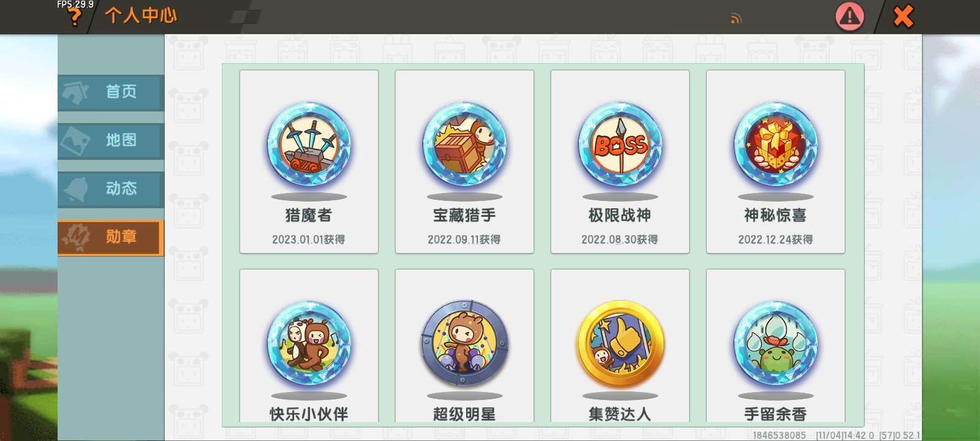Switch to the 首页 tab
The height and width of the screenshot is (441, 980).
coord(111,92)
